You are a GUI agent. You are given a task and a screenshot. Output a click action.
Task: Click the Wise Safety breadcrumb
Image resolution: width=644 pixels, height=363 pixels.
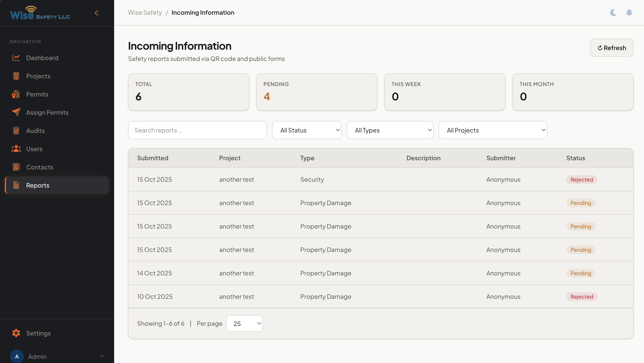tap(145, 12)
